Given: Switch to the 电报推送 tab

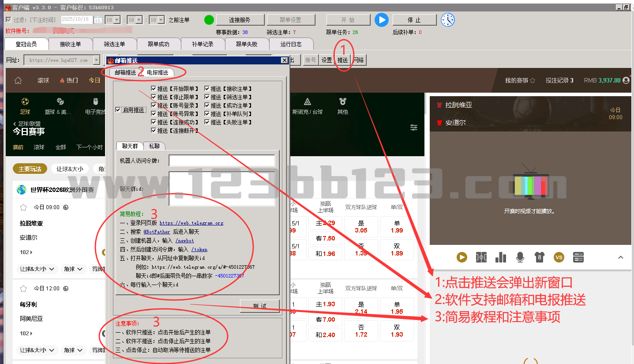Looking at the screenshot, I should [158, 72].
